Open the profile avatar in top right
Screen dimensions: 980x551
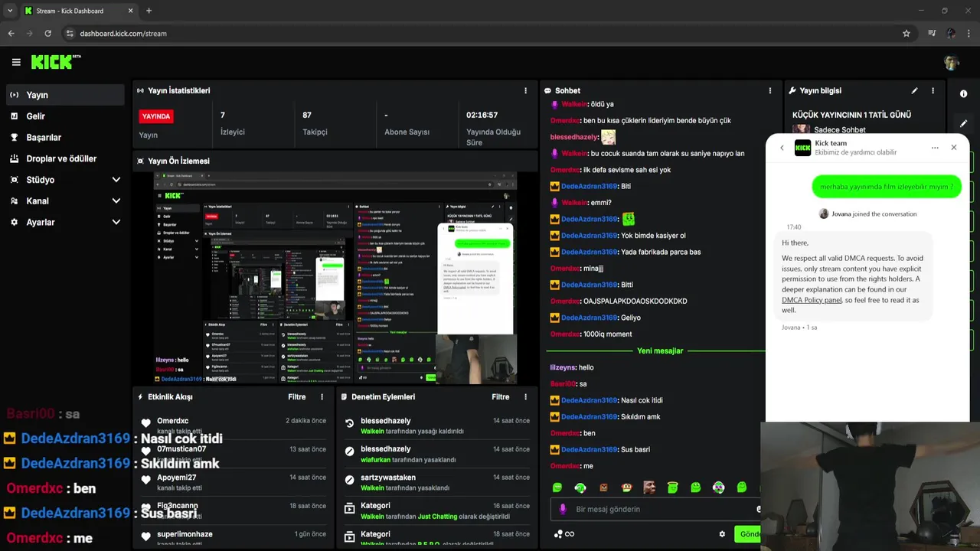tap(952, 62)
